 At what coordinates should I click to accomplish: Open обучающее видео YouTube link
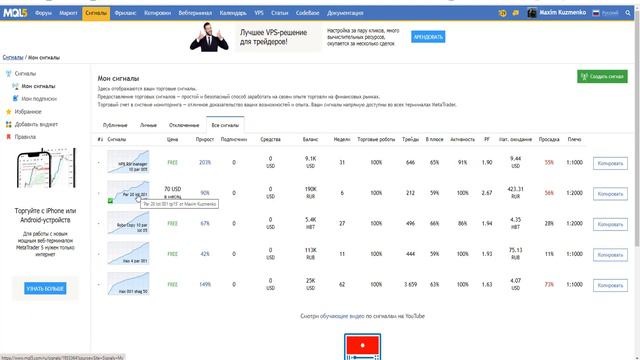tap(342, 316)
